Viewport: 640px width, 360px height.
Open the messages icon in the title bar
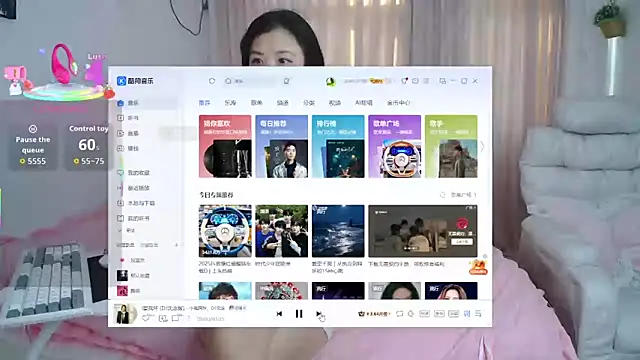coord(415,81)
